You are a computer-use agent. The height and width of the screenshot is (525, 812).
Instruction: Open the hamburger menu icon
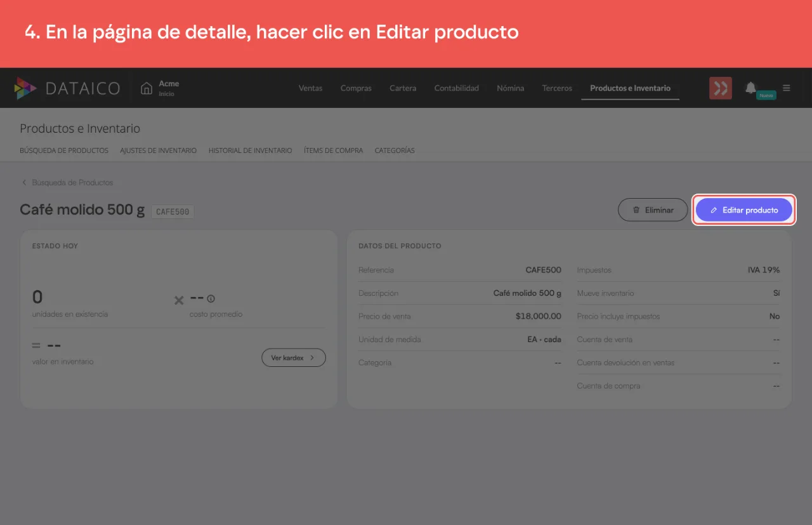point(787,88)
